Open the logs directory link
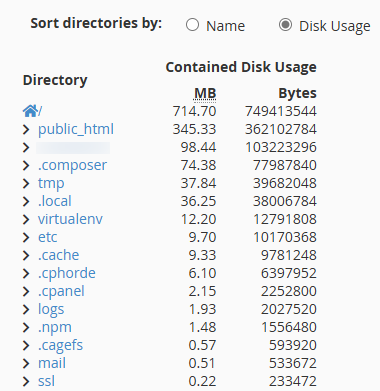The height and width of the screenshot is (391, 380). click(x=51, y=310)
